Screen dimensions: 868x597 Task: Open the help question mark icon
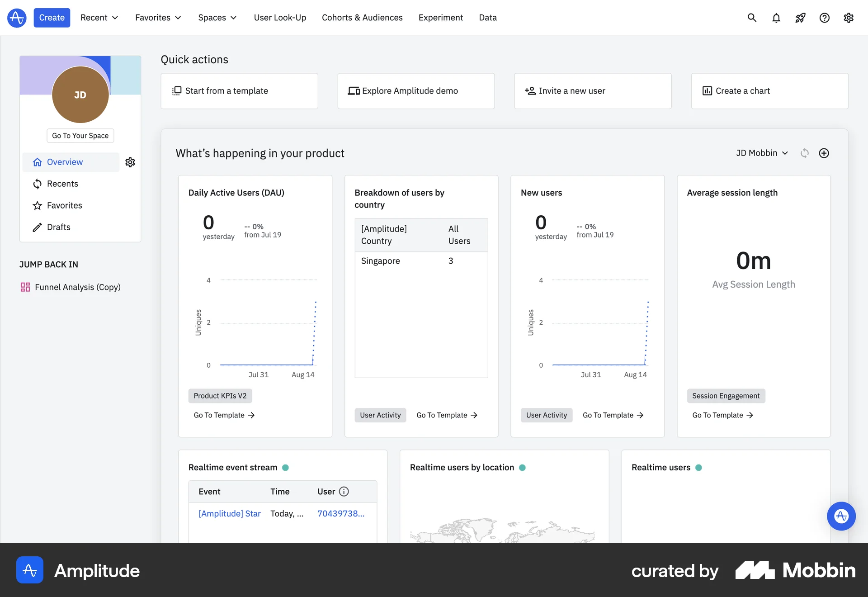click(x=825, y=18)
